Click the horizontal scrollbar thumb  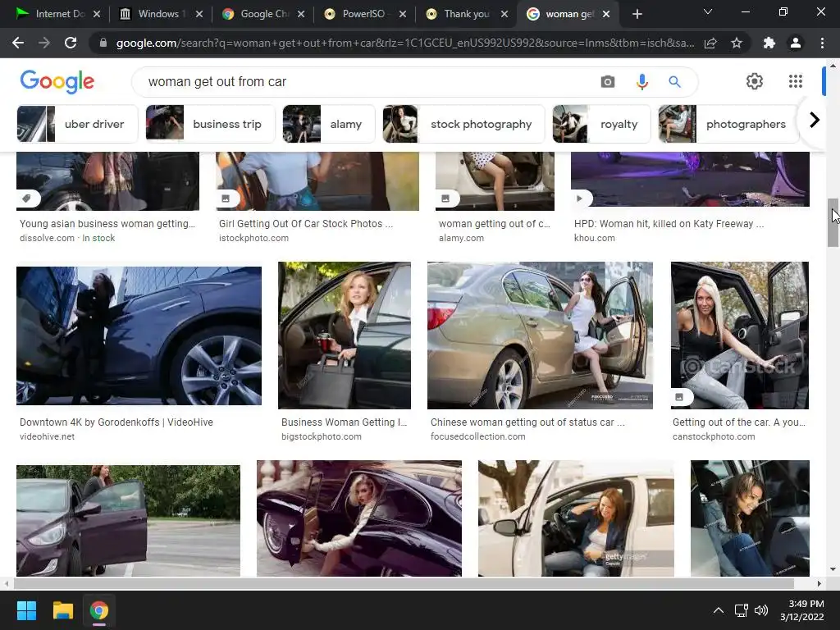tap(404, 583)
